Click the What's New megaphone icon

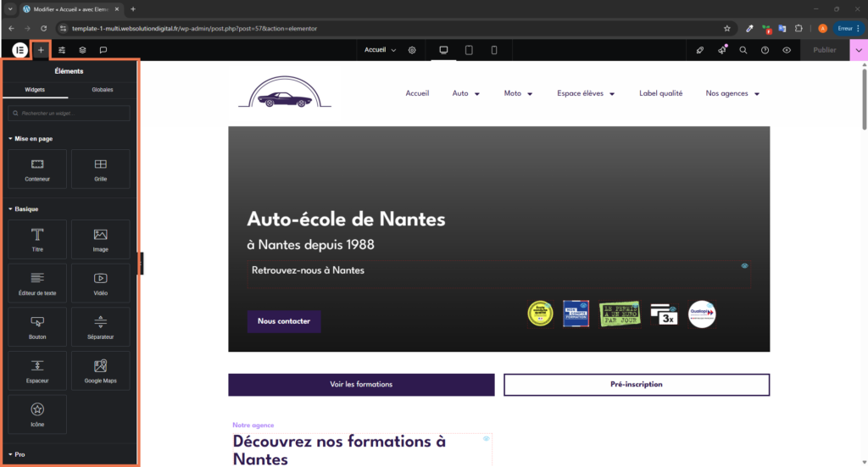tap(722, 50)
